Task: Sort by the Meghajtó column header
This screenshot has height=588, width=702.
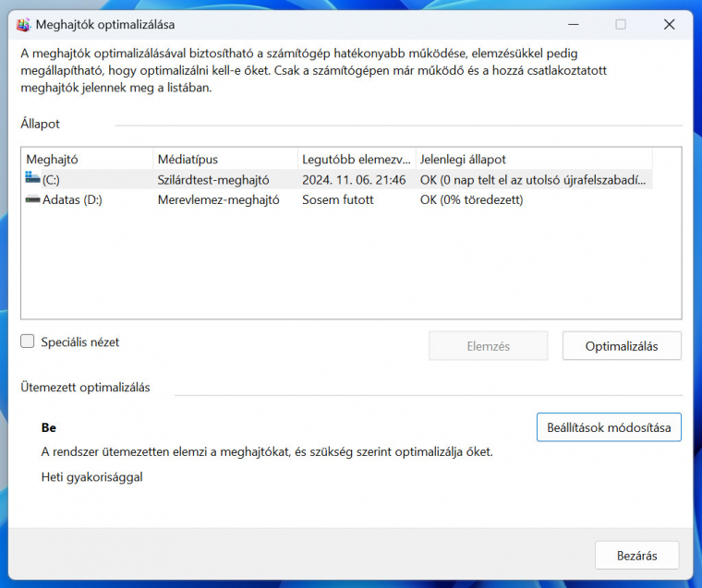Action: [x=87, y=160]
